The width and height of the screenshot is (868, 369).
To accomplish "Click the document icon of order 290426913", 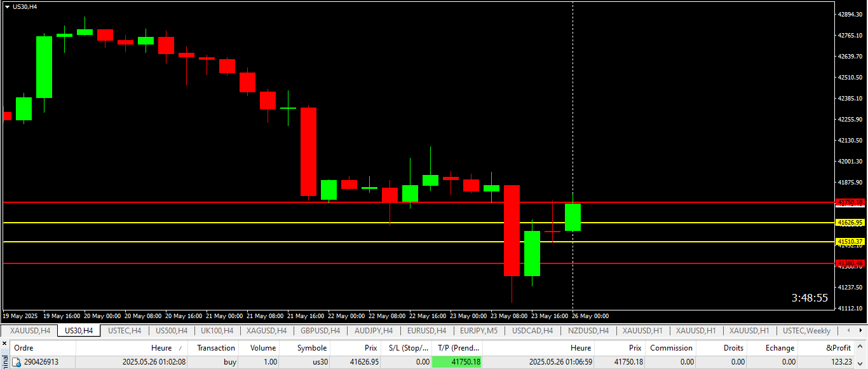I will pyautogui.click(x=17, y=362).
